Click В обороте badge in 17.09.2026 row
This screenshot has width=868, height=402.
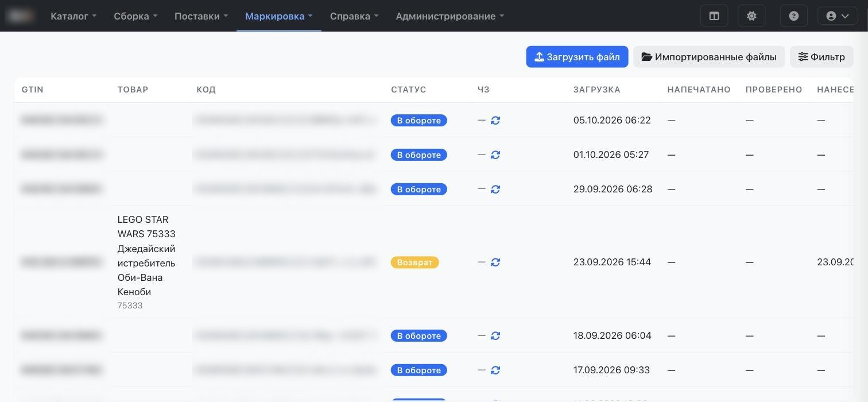pyautogui.click(x=419, y=370)
